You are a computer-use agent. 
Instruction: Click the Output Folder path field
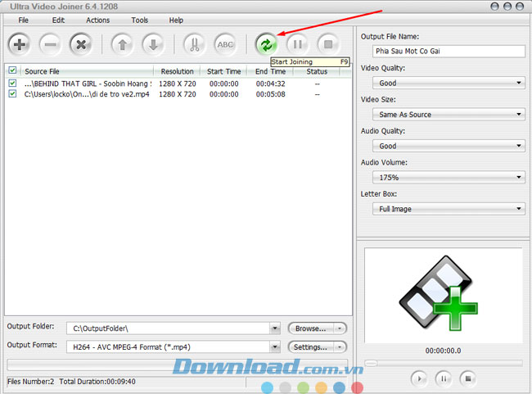(169, 328)
